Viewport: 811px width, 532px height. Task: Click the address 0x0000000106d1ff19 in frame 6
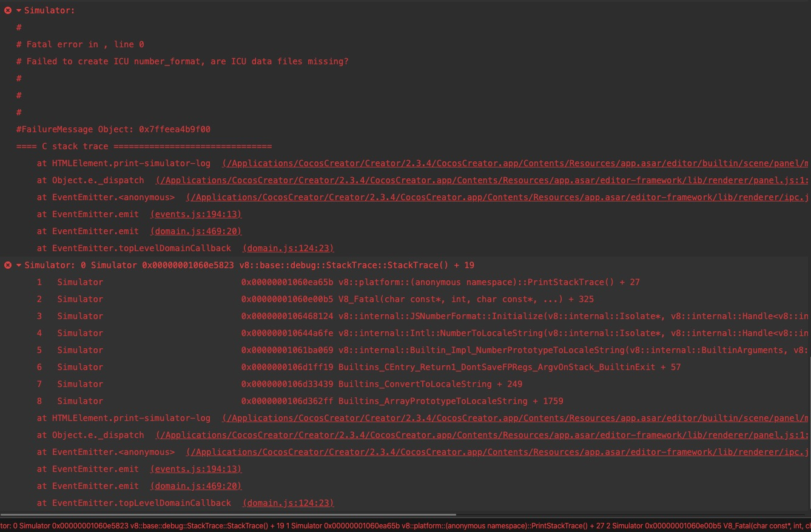tap(288, 367)
